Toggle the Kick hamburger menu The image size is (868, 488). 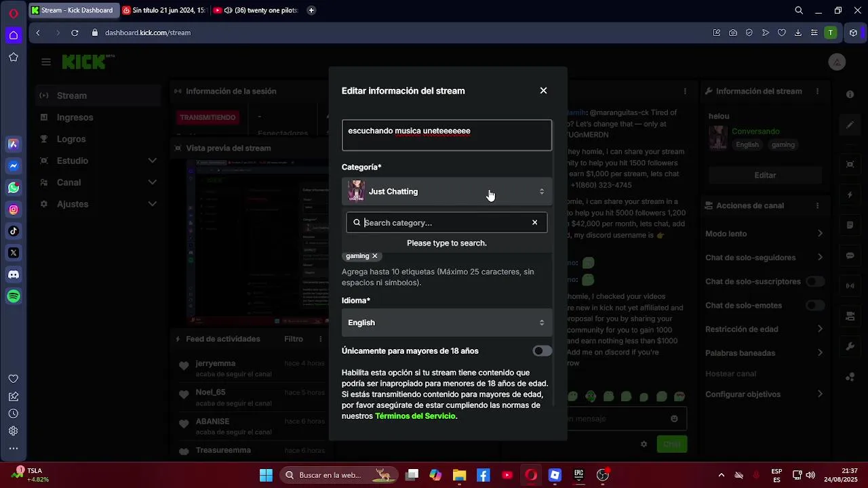click(x=46, y=62)
